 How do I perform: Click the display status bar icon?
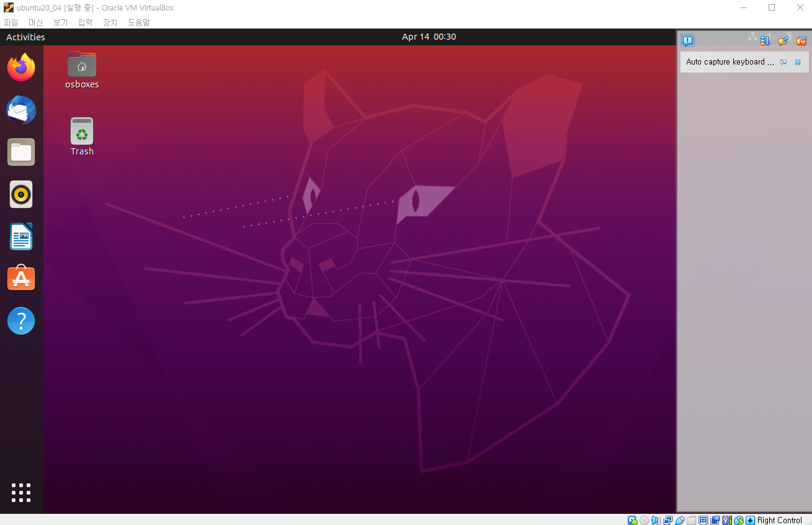(x=703, y=520)
